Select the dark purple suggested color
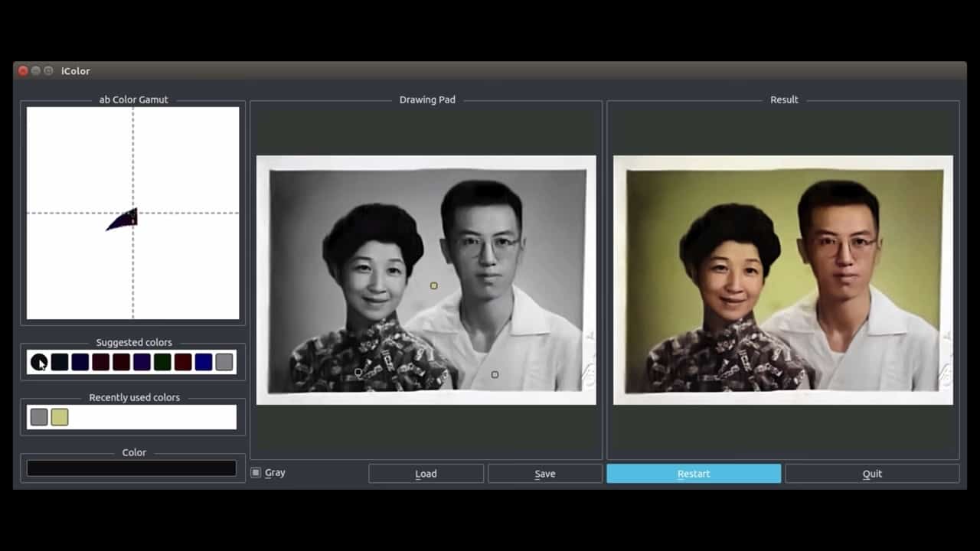 (142, 362)
